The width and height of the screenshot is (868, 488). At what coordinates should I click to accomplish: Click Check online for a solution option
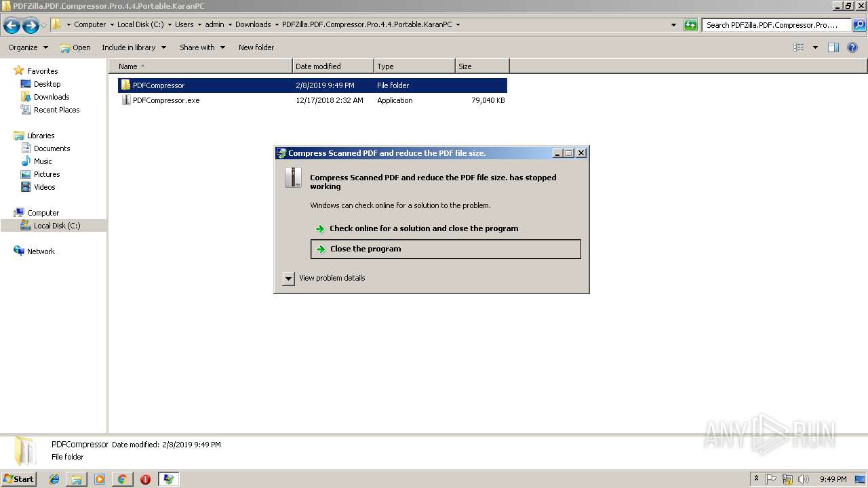coord(446,228)
